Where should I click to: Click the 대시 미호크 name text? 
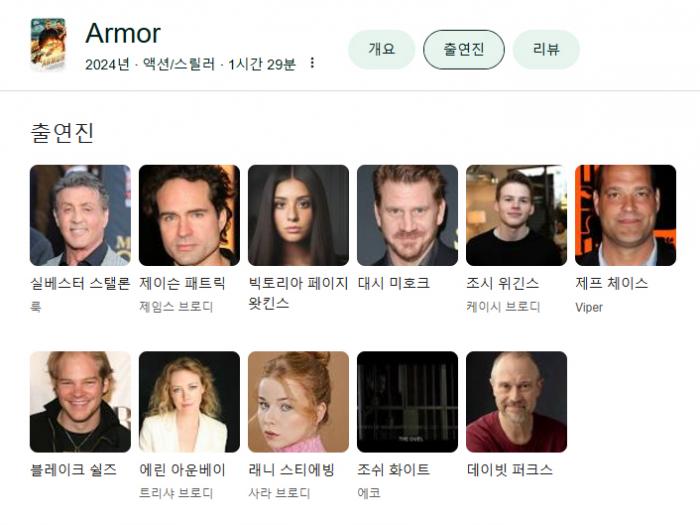point(394,283)
